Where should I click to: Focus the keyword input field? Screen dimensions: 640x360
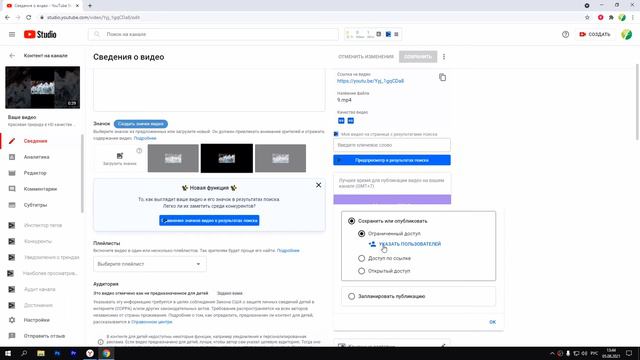pyautogui.click(x=392, y=145)
